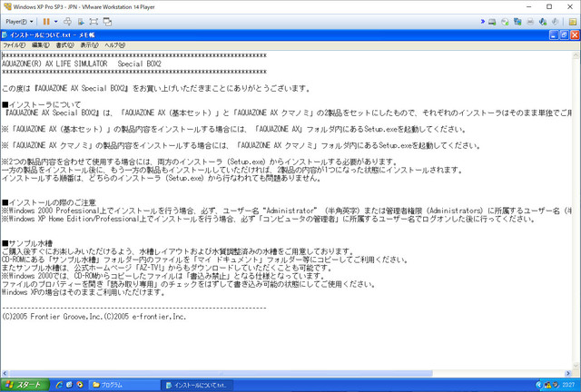
Task: Click the active sound card device icon
Action: pos(543,22)
